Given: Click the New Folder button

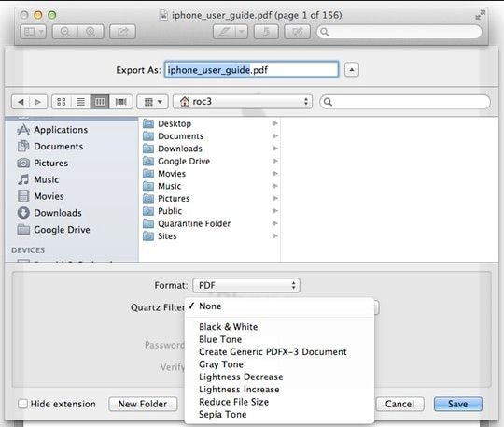Looking at the screenshot, I should 143,404.
